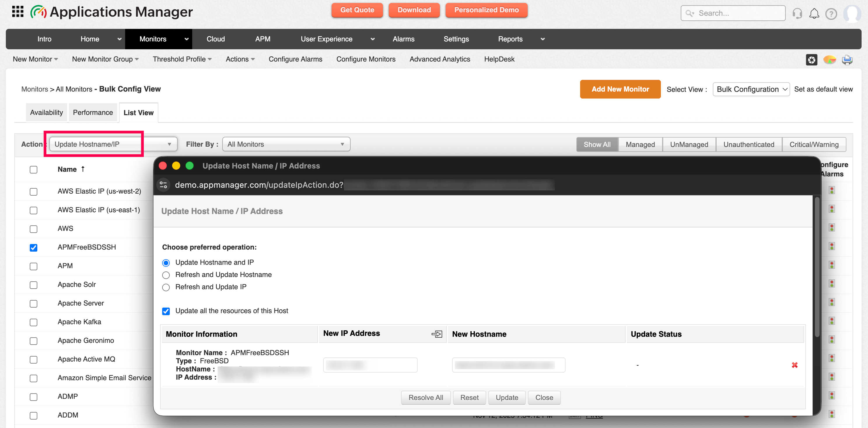Filter by the UnManaged button
The image size is (868, 428).
(x=689, y=144)
